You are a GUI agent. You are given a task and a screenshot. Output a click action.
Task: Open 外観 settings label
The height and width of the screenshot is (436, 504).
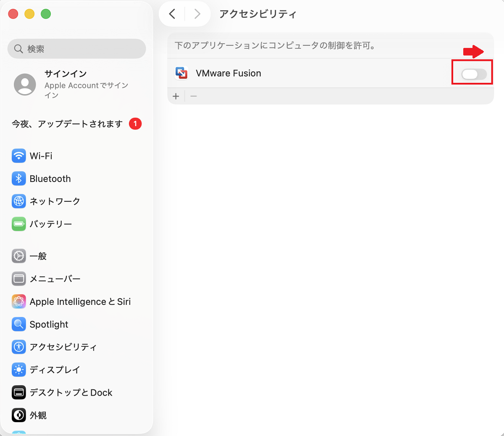(x=38, y=415)
